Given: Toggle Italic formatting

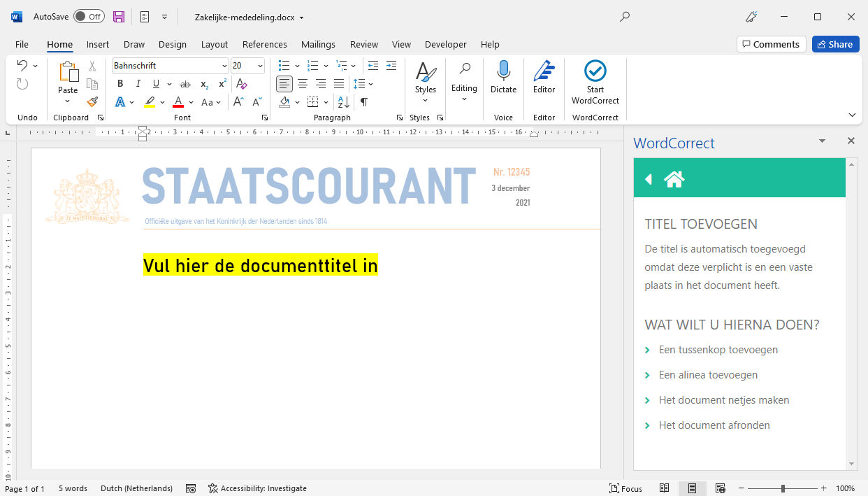Looking at the screenshot, I should pos(138,84).
